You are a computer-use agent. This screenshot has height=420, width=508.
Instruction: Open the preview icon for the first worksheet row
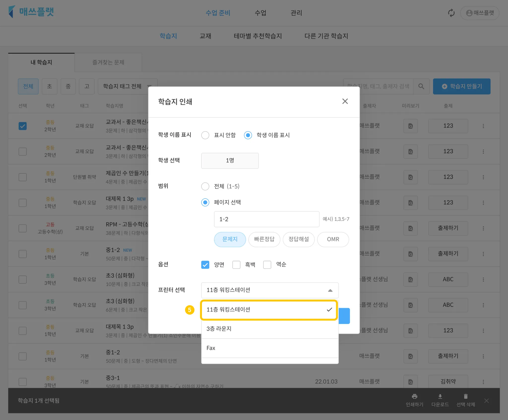click(411, 126)
